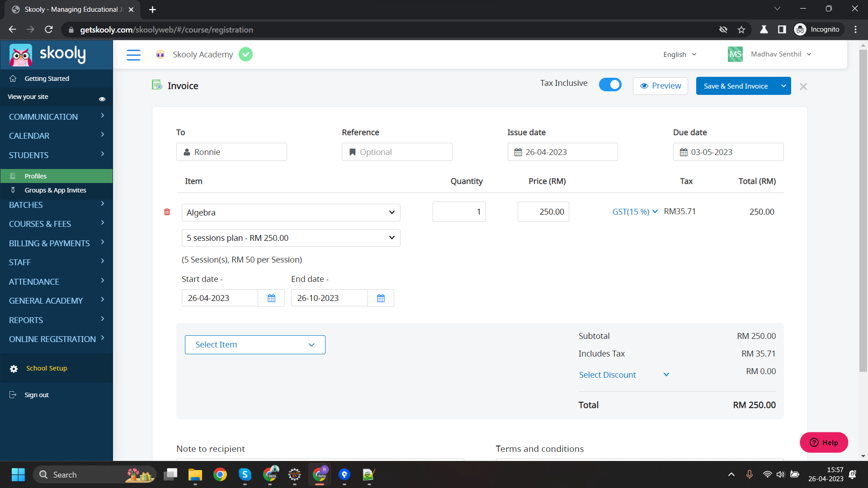
Task: Open the Profiles submenu item
Action: point(57,176)
